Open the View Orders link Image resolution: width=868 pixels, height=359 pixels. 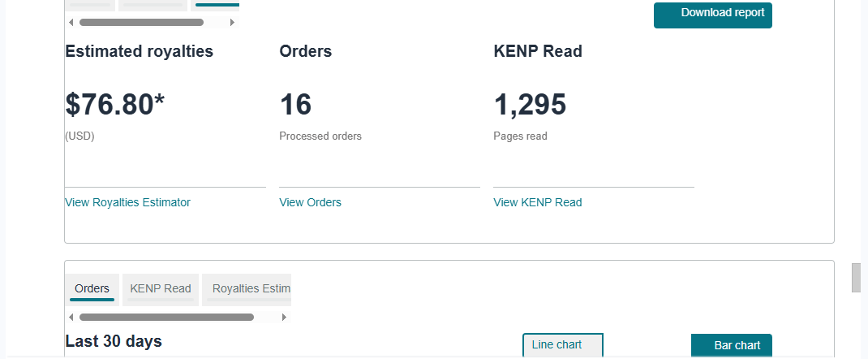310,203
